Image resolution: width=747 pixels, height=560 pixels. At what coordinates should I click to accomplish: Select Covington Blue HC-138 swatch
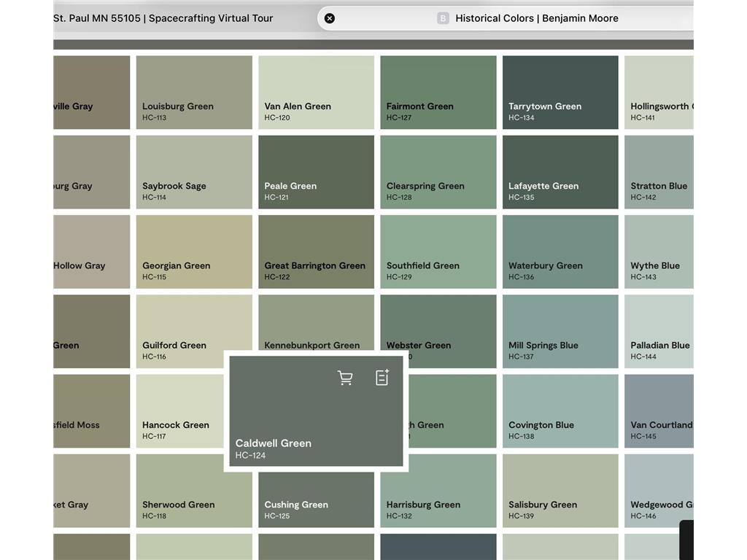560,411
